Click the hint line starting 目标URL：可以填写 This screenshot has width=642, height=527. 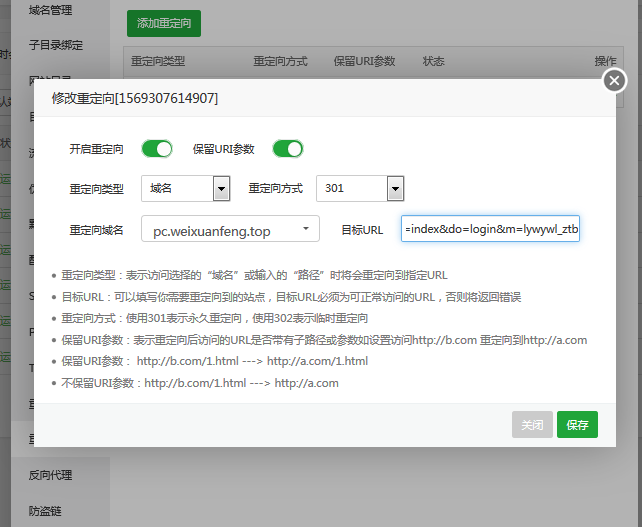click(291, 297)
